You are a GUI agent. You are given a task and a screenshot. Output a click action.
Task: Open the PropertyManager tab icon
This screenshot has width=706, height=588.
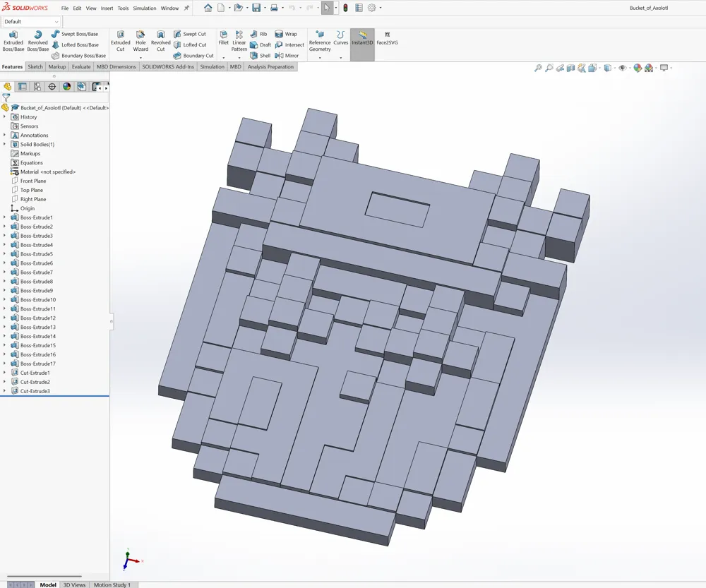coord(22,87)
